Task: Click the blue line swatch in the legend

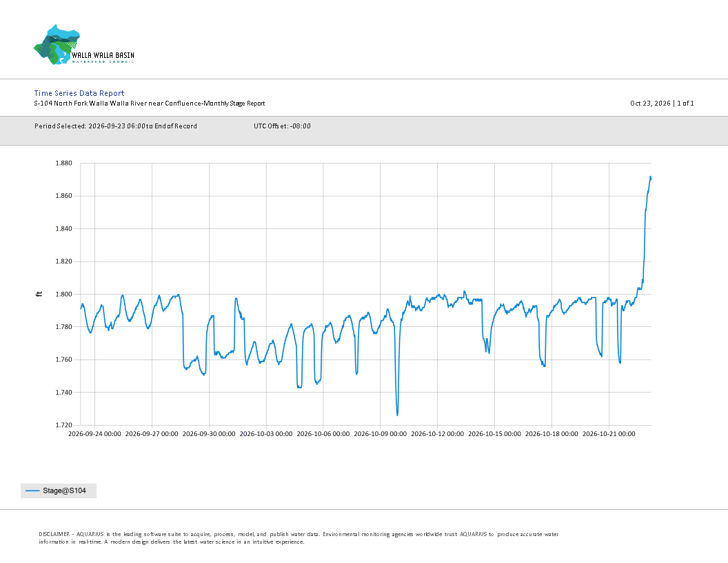Action: pos(32,491)
